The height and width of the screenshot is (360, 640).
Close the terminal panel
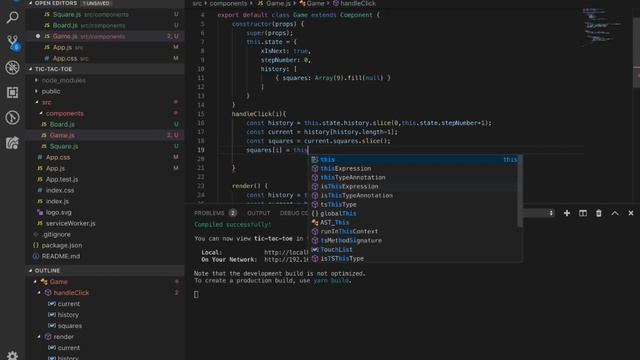(x=631, y=213)
